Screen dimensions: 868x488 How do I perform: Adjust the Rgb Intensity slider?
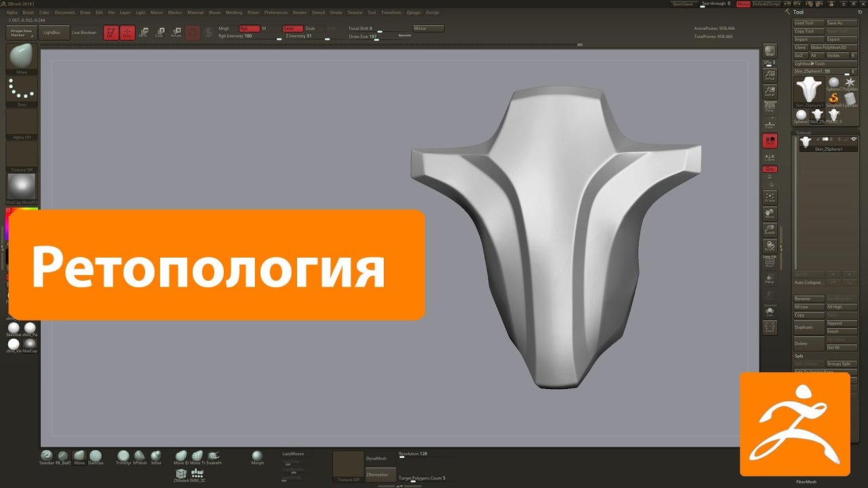click(249, 36)
